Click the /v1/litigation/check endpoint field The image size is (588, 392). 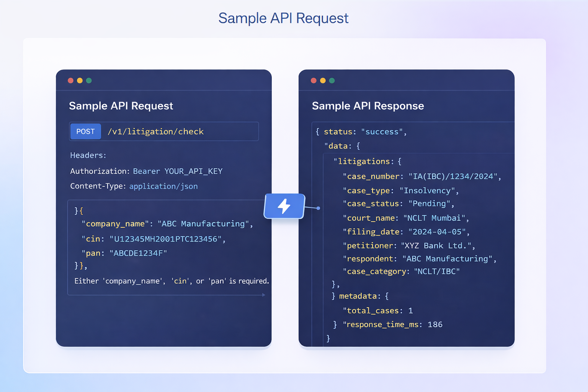coord(156,131)
